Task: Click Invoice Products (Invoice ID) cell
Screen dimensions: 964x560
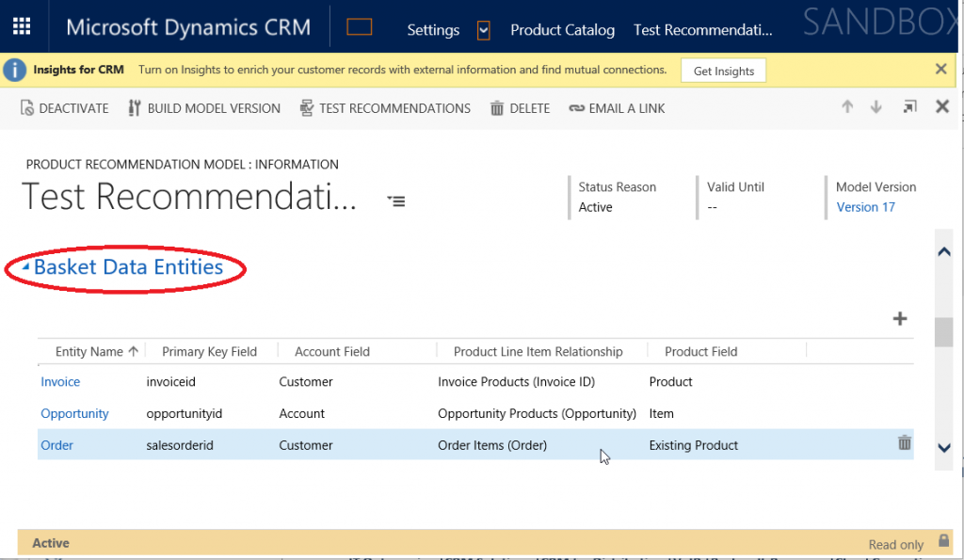Action: coord(517,382)
